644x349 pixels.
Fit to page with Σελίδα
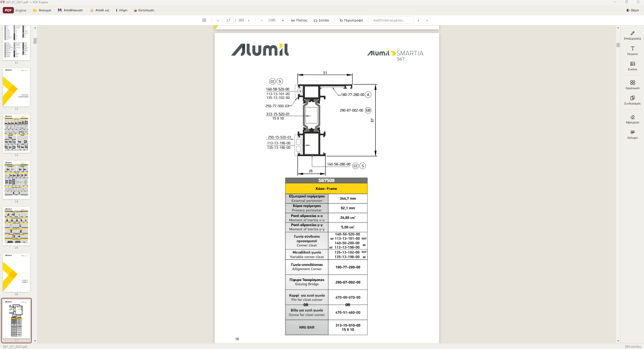[321, 20]
